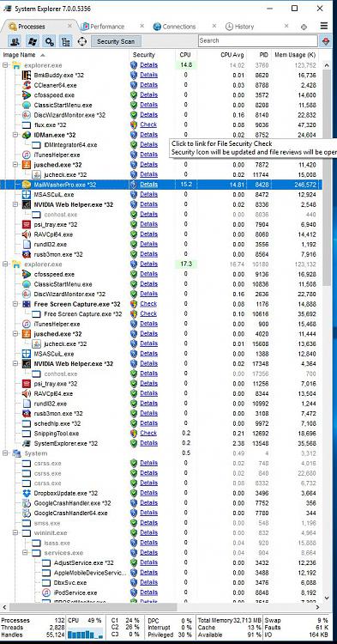Image resolution: width=337 pixels, height=644 pixels.
Task: Close the History tab with its x
Action: point(286,26)
